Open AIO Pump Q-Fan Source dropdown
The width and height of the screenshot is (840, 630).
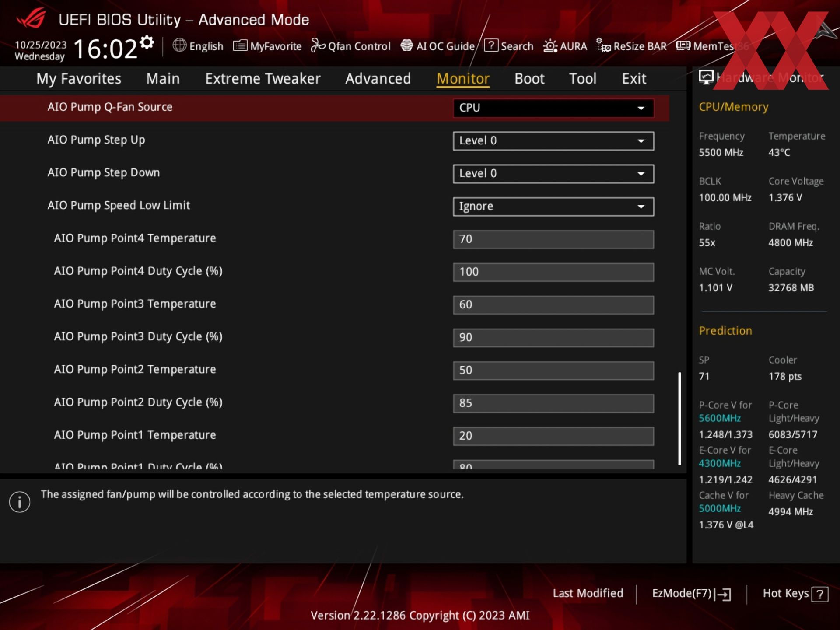pos(553,108)
